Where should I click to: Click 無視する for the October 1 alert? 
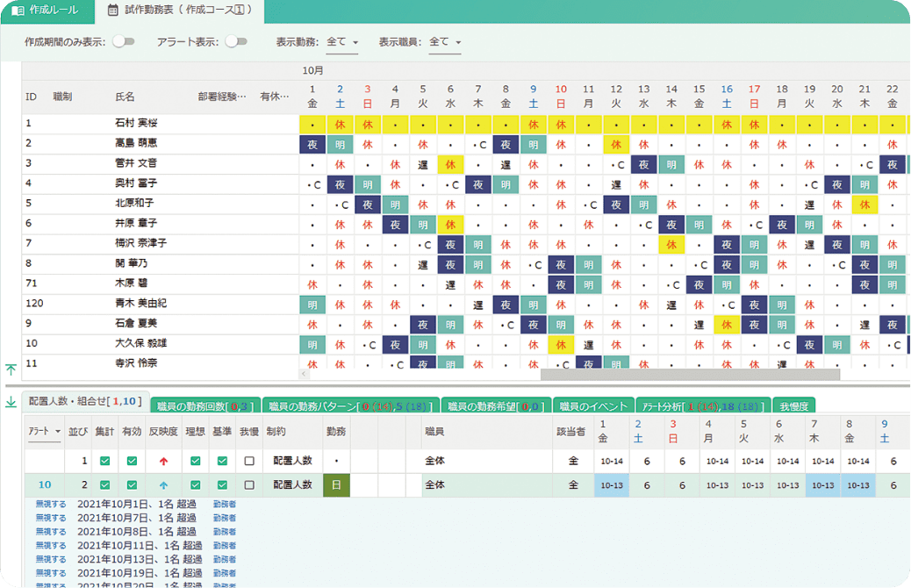[x=51, y=504]
